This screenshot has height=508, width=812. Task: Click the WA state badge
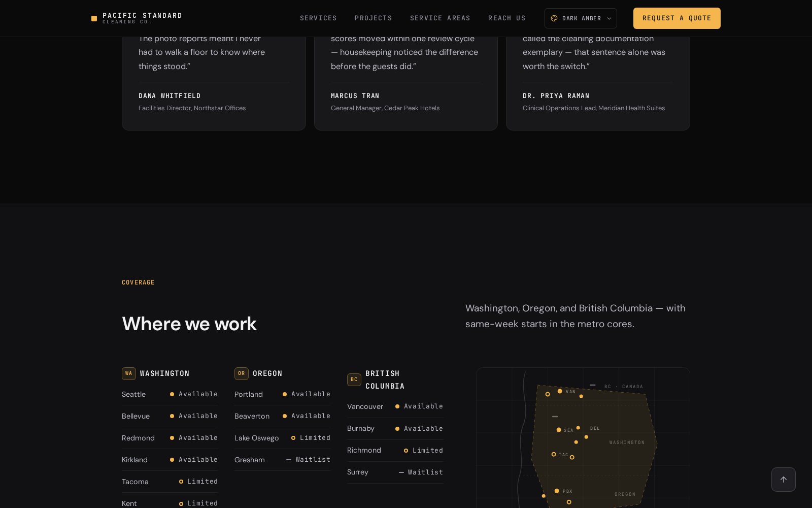click(x=129, y=373)
